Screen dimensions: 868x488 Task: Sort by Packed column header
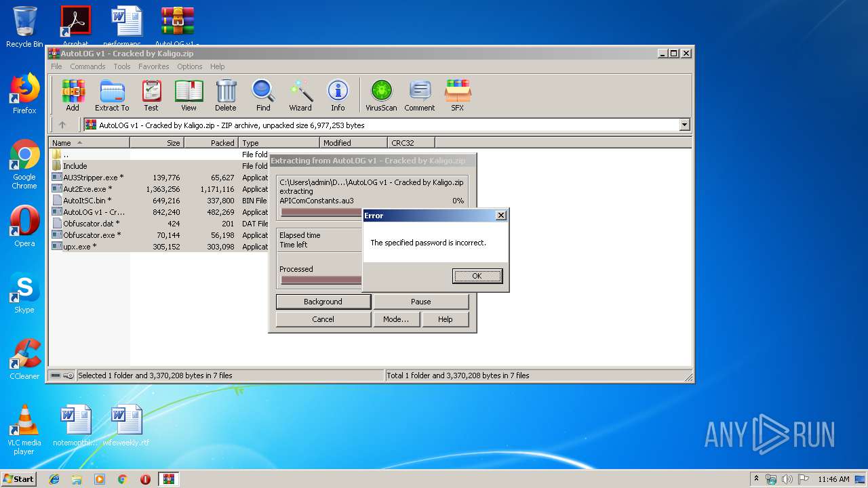[211, 142]
